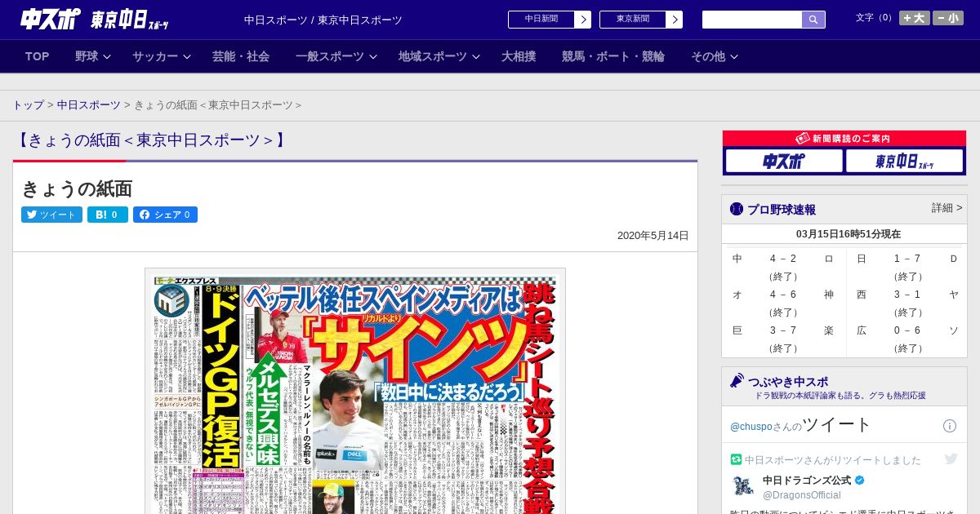The width and height of the screenshot is (980, 514).
Task: Focus the header search input field
Action: [x=752, y=20]
